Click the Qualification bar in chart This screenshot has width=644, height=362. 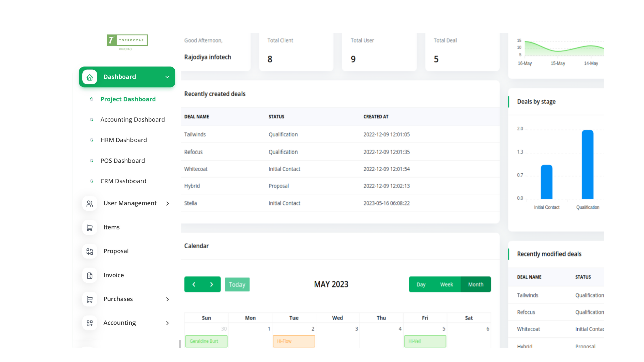point(587,165)
